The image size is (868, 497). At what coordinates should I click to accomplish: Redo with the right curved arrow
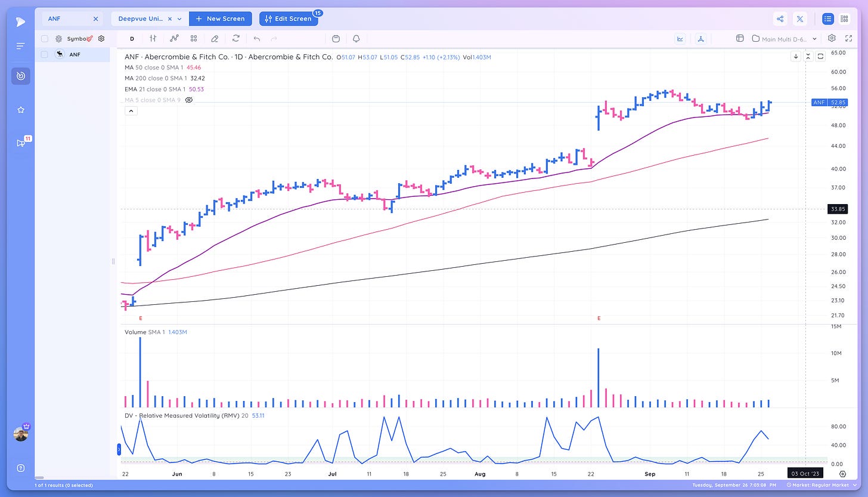tap(274, 39)
